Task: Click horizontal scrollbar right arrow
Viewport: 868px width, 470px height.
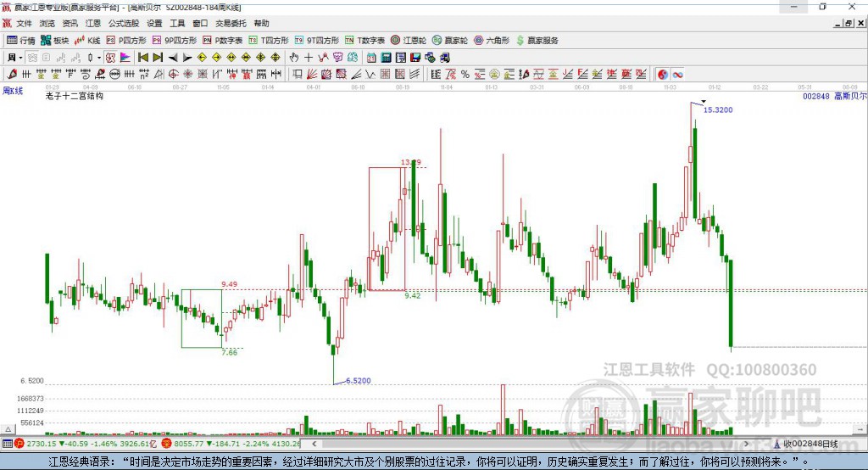Action: (746, 444)
